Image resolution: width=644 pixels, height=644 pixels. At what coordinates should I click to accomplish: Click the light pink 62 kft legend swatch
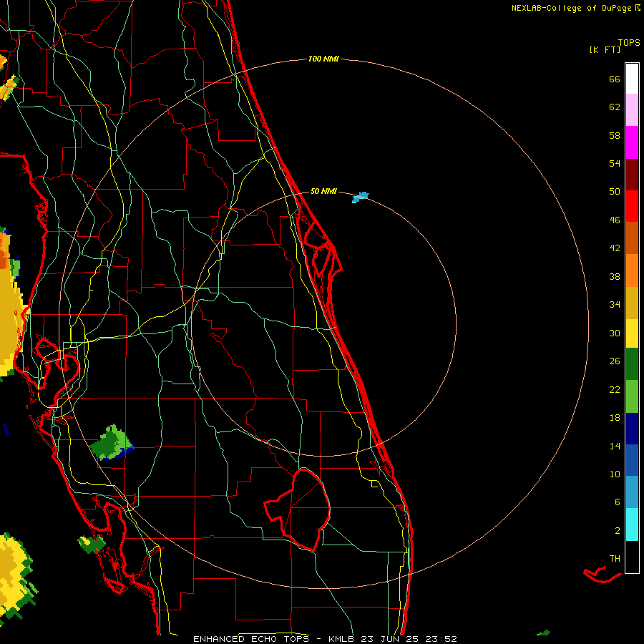(x=632, y=109)
